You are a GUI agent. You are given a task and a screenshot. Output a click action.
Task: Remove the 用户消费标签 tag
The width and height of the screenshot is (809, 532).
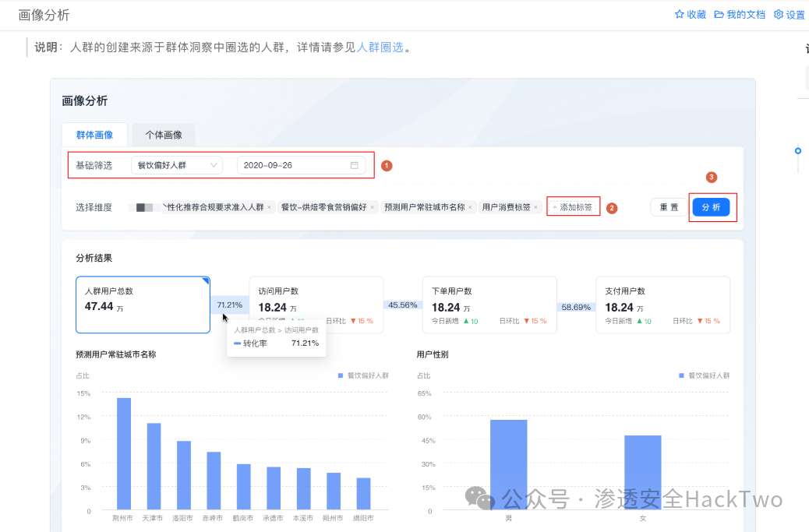tap(536, 207)
